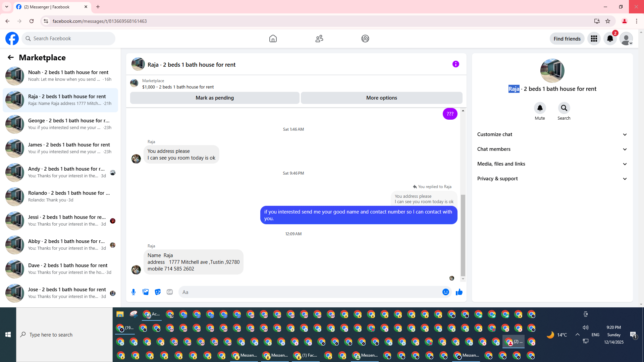Expand the Chat members section
Viewport: 644px width, 362px height.
pyautogui.click(x=552, y=149)
